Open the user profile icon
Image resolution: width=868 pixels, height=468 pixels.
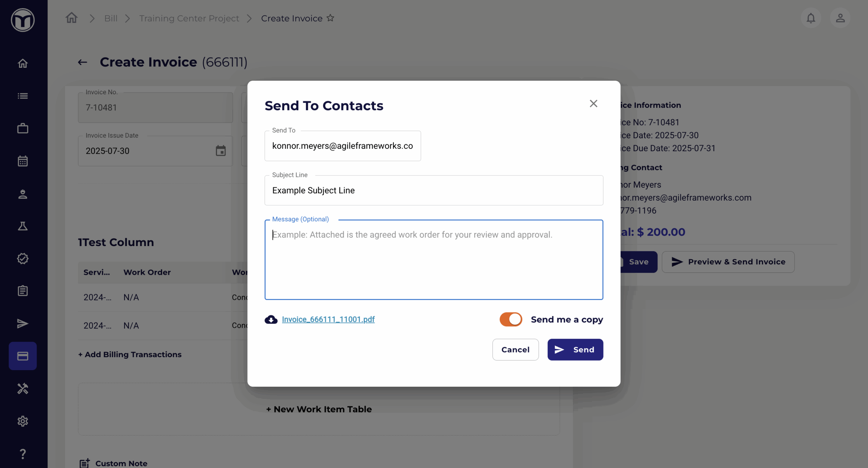pyautogui.click(x=840, y=18)
